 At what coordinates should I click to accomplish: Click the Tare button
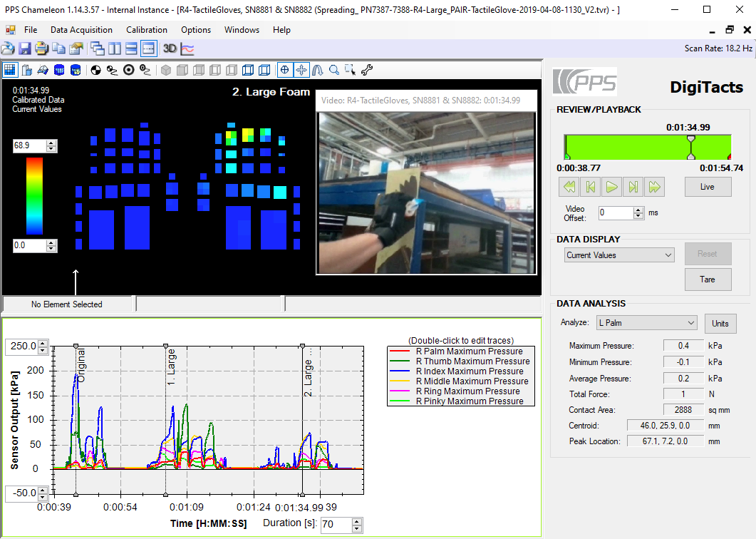pyautogui.click(x=708, y=279)
